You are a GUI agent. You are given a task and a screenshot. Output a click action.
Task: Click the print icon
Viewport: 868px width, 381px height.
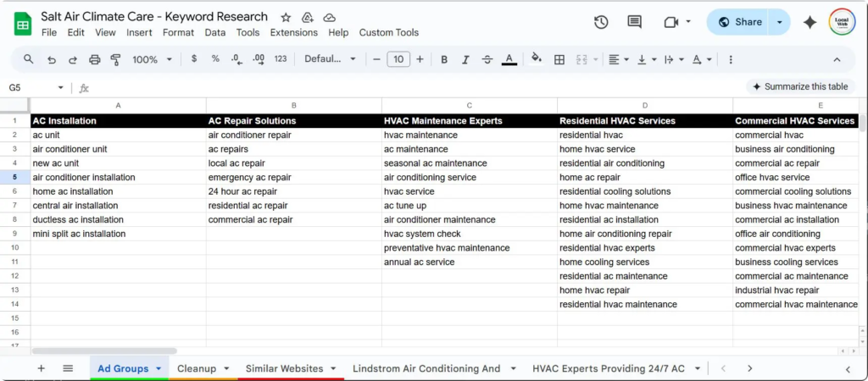tap(95, 59)
